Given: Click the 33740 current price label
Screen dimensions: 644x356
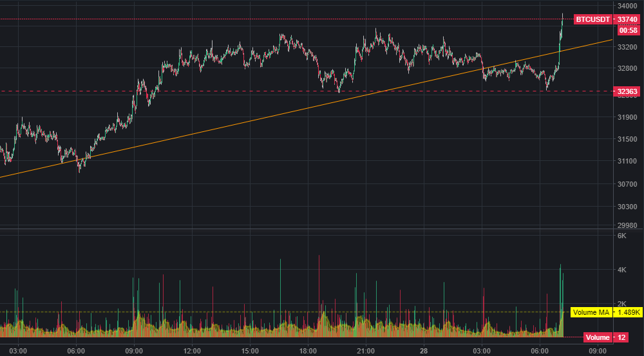Looking at the screenshot, I should click(x=627, y=19).
